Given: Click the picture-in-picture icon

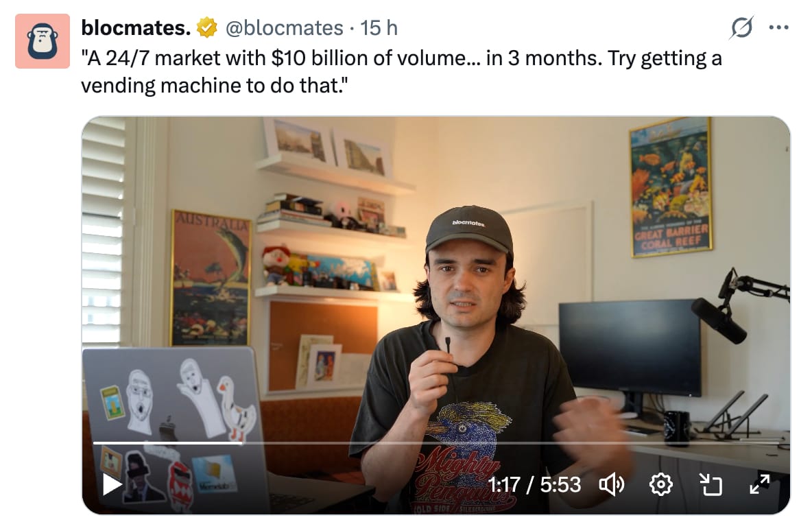Looking at the screenshot, I should 710,485.
